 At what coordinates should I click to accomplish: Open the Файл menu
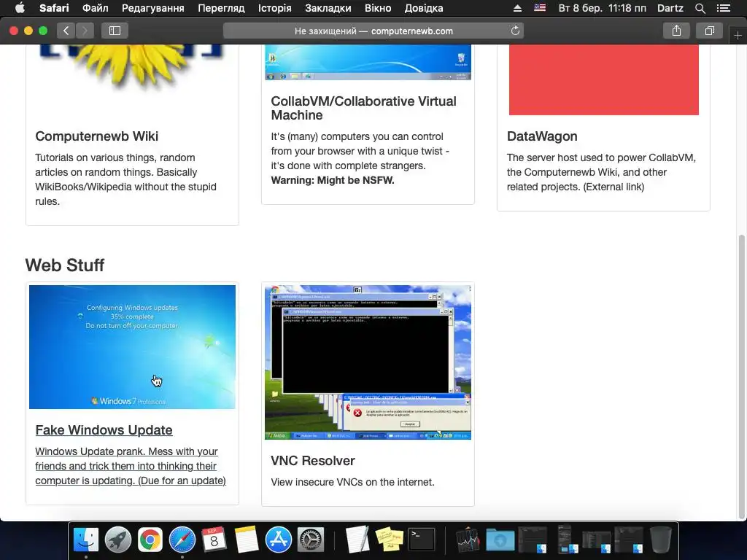click(x=96, y=8)
